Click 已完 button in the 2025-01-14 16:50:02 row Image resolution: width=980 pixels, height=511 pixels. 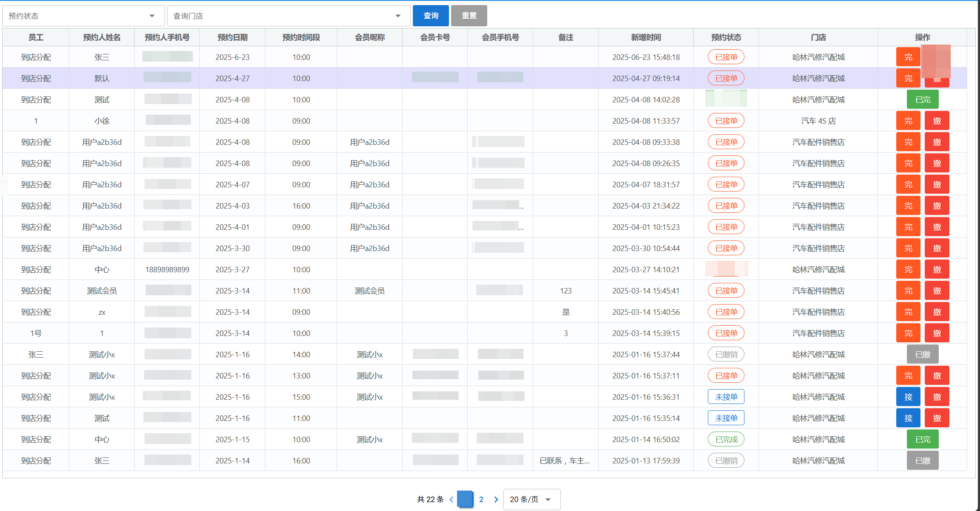pos(923,439)
